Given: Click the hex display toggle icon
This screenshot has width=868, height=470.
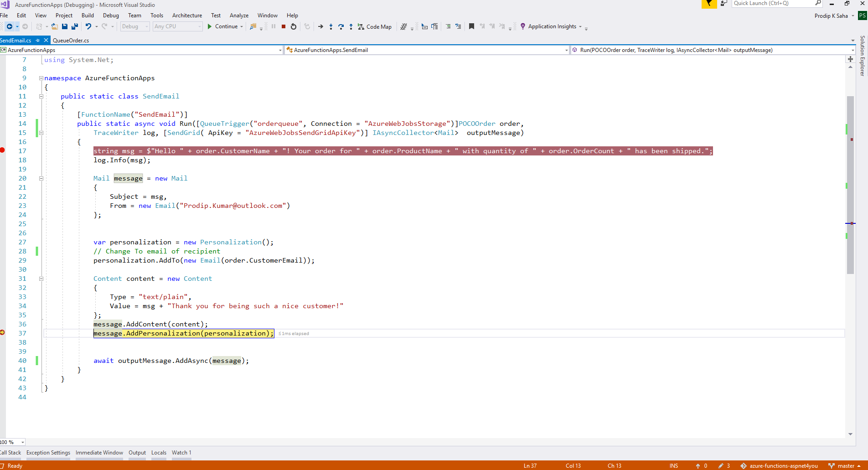Looking at the screenshot, I should pos(403,26).
